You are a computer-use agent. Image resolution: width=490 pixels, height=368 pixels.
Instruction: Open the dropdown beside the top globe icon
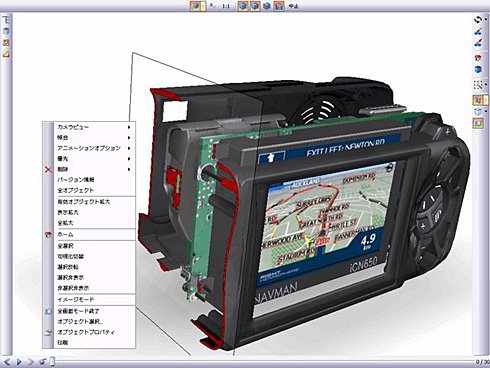point(203,6)
